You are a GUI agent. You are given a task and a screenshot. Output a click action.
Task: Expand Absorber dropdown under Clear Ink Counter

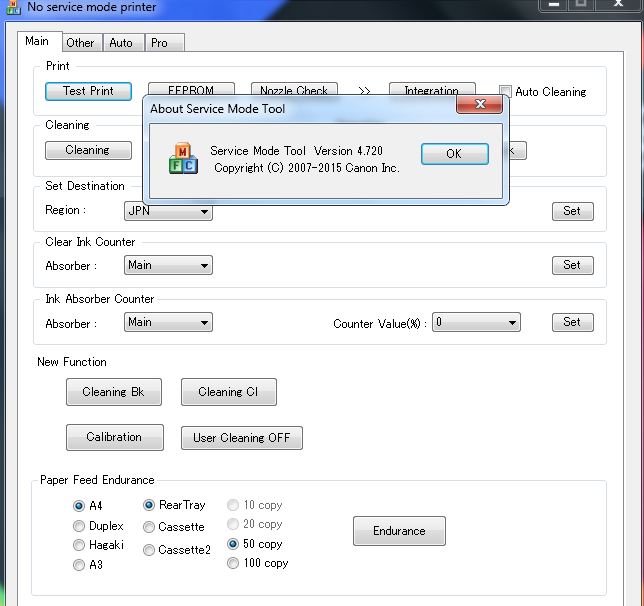[168, 265]
